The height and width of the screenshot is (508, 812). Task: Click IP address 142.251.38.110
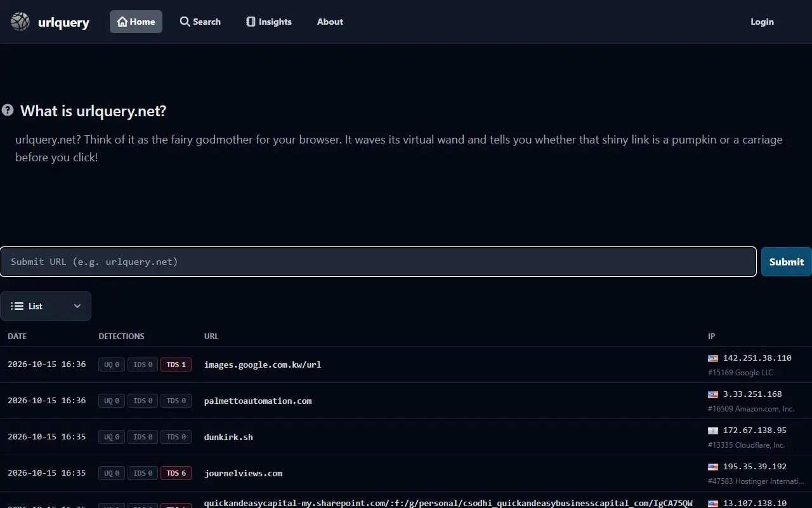click(757, 358)
